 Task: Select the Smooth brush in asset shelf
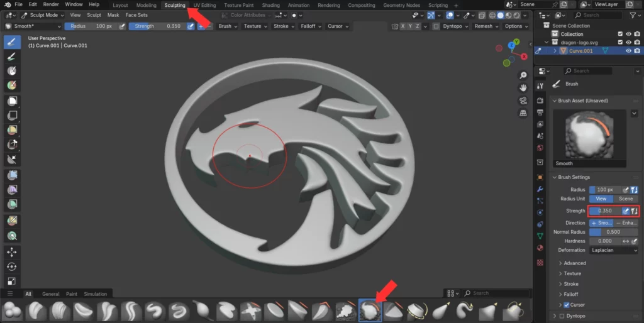coord(370,310)
